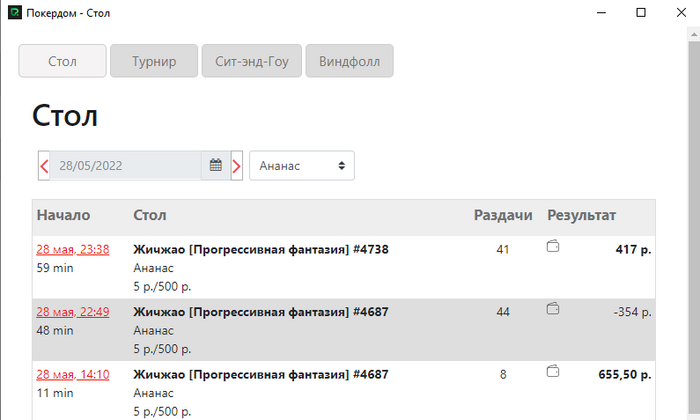
Task: Expand the Ананас game type dropdown
Action: 302,166
